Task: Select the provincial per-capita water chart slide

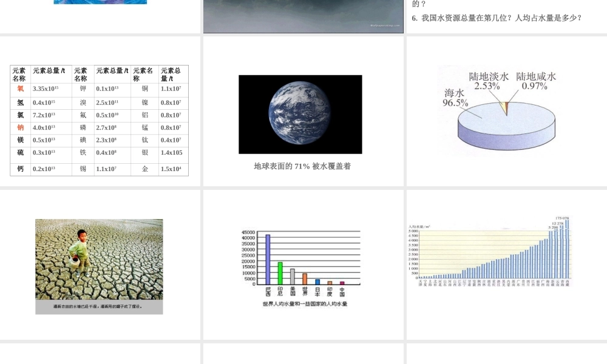Action: click(507, 265)
